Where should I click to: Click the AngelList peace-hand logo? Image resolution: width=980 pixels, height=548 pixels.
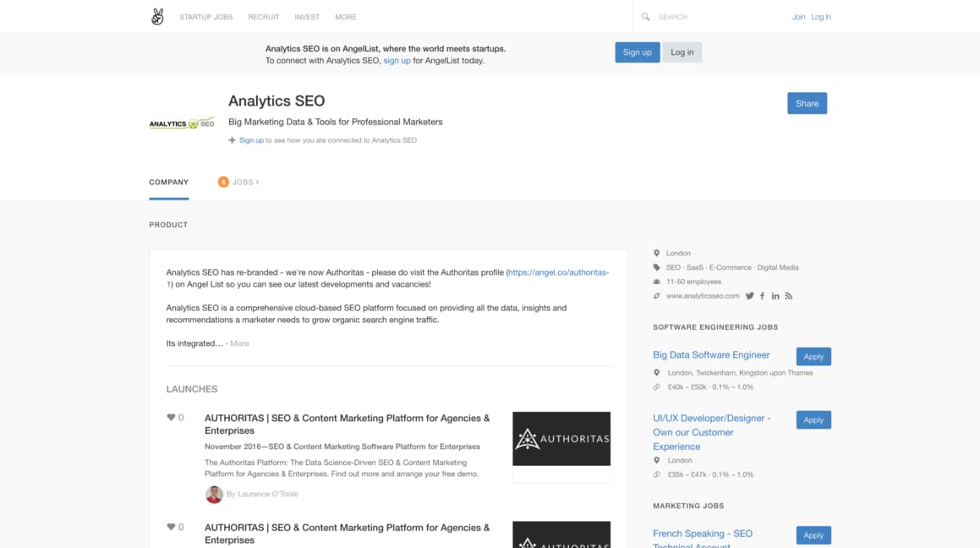[x=157, y=17]
